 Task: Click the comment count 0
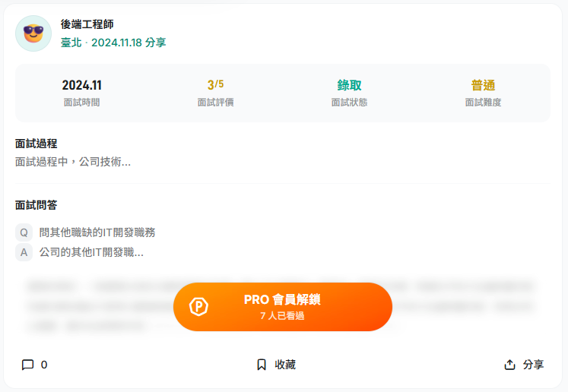click(x=44, y=365)
